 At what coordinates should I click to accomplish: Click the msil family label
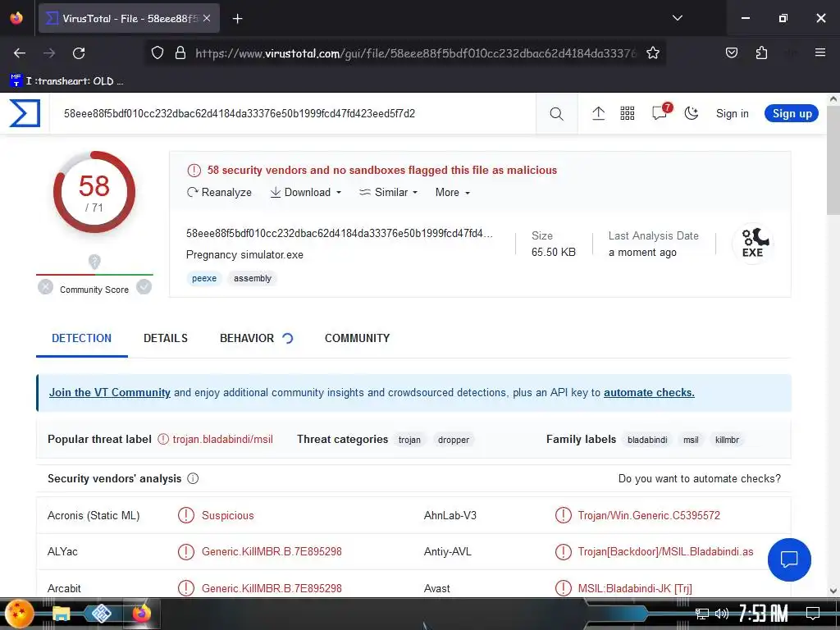pos(691,440)
